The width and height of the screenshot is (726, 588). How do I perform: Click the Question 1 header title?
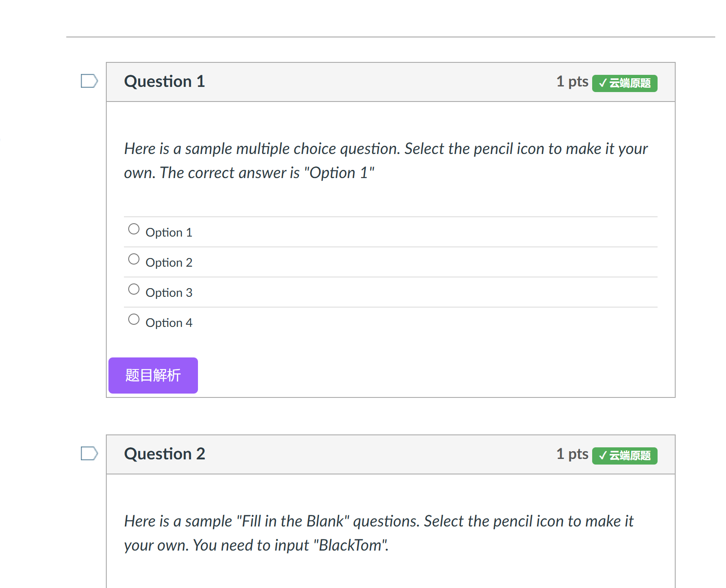click(x=164, y=81)
